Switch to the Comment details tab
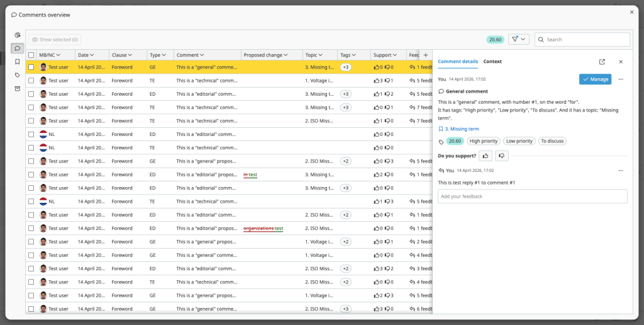Screen dimensions: 644x325 [458, 61]
